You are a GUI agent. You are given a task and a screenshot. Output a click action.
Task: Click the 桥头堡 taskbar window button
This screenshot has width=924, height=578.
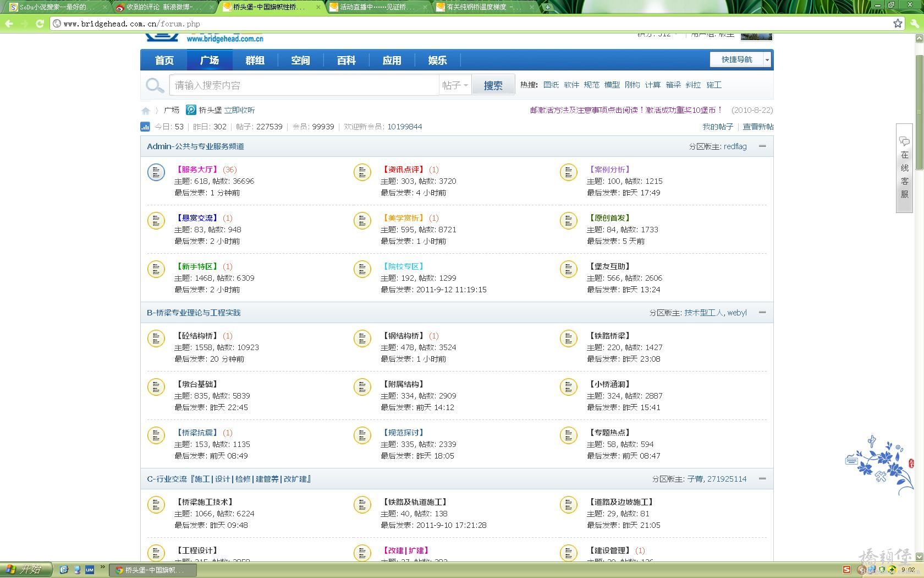point(153,570)
